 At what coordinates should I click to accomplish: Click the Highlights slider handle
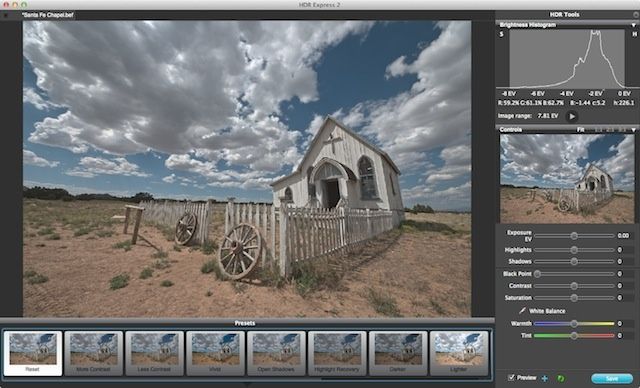pos(574,250)
